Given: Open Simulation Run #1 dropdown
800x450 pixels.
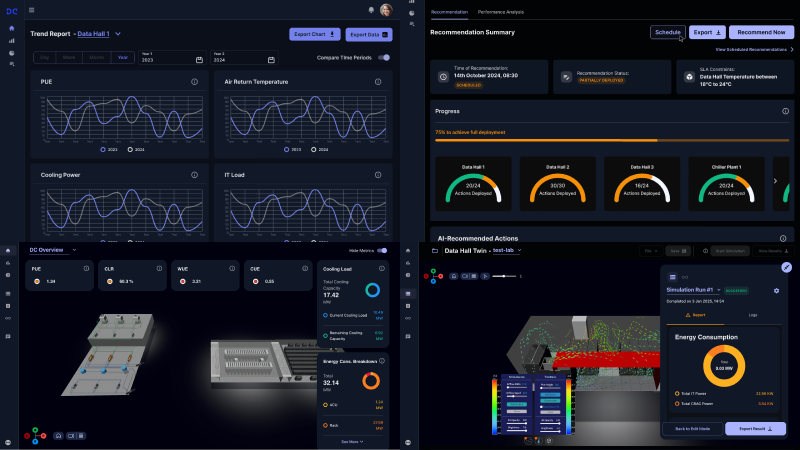Looking at the screenshot, I should (719, 290).
